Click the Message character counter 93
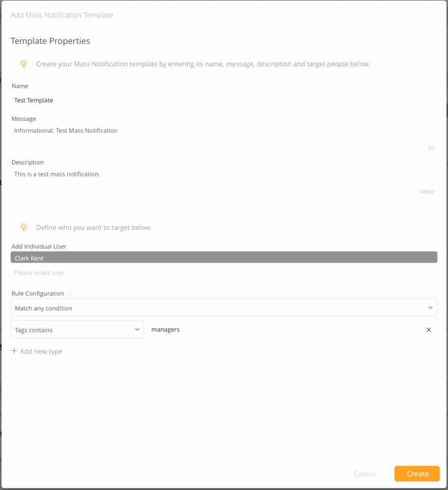This screenshot has width=448, height=490. point(431,149)
